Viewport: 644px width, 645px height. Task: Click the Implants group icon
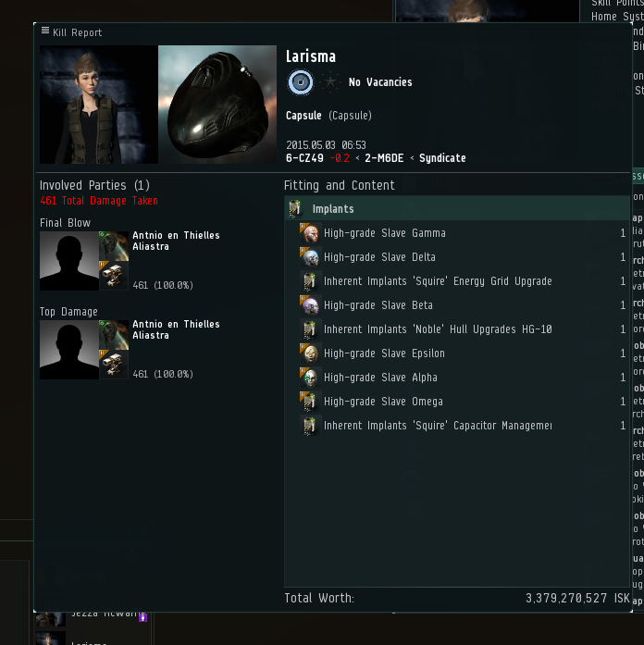click(295, 208)
